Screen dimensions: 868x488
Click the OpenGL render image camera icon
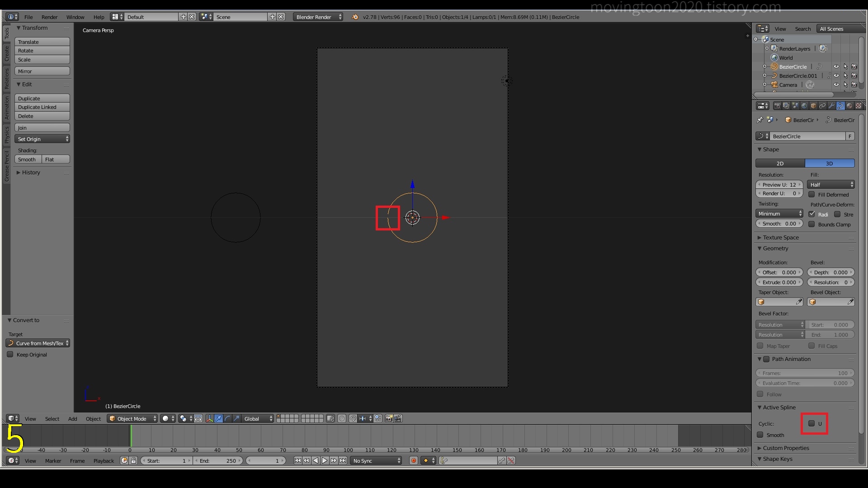[x=389, y=419]
